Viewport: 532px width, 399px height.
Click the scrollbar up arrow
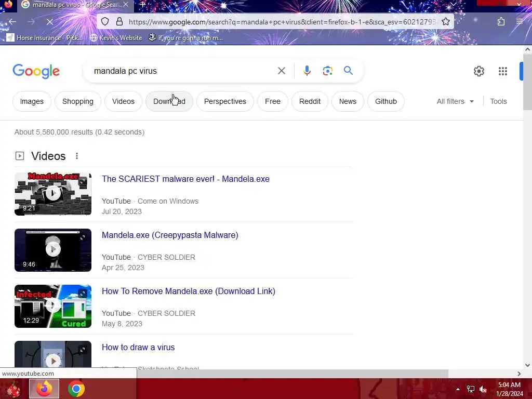click(527, 49)
